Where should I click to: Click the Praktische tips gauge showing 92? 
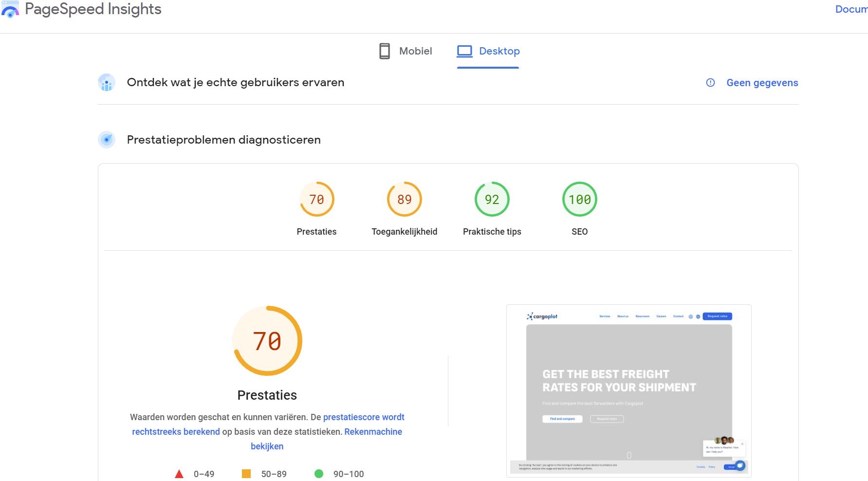[492, 199]
